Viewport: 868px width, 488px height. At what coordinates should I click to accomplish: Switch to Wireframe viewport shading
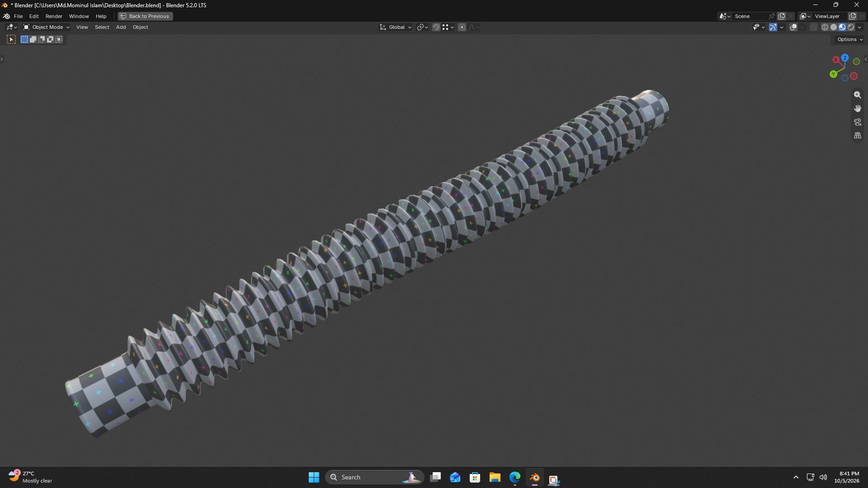coord(825,27)
